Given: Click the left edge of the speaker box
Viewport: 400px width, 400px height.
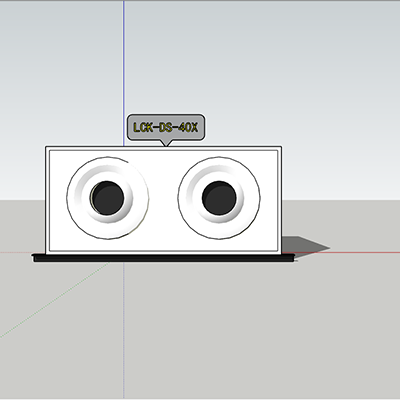Looking at the screenshot, I should coord(47,200).
